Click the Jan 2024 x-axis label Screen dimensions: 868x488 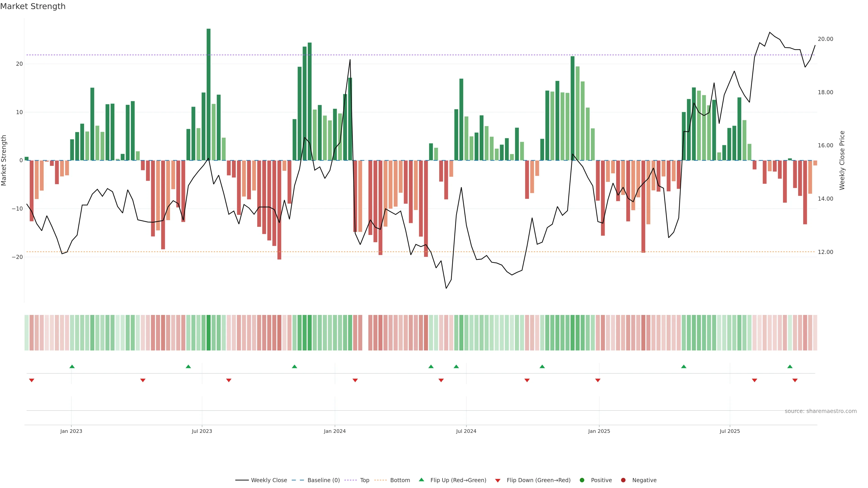click(335, 431)
